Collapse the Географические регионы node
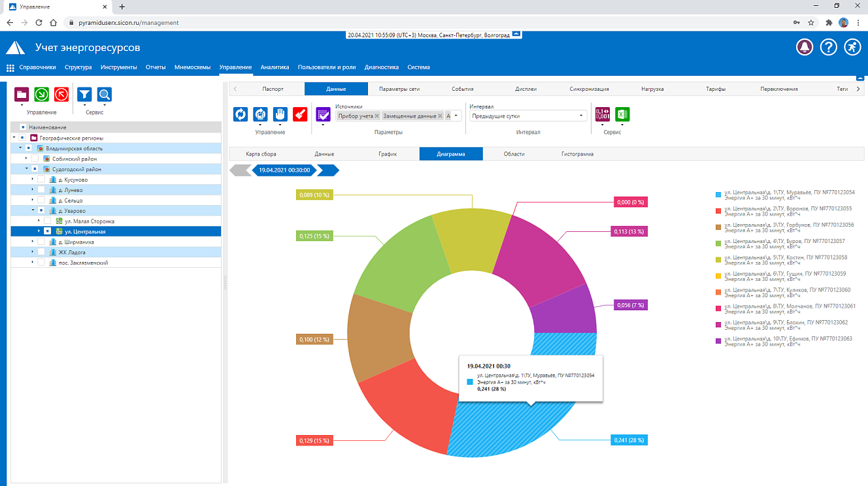Screen dimensions: 868x486 point(14,138)
